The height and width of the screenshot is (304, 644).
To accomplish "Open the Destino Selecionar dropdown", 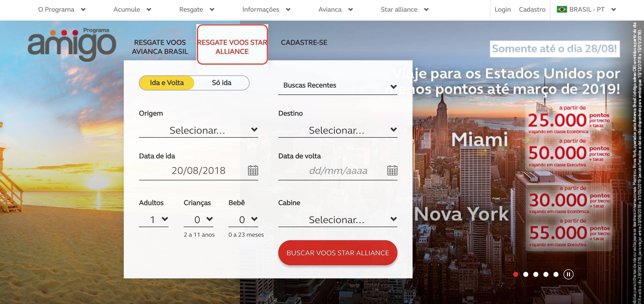I will (x=338, y=130).
